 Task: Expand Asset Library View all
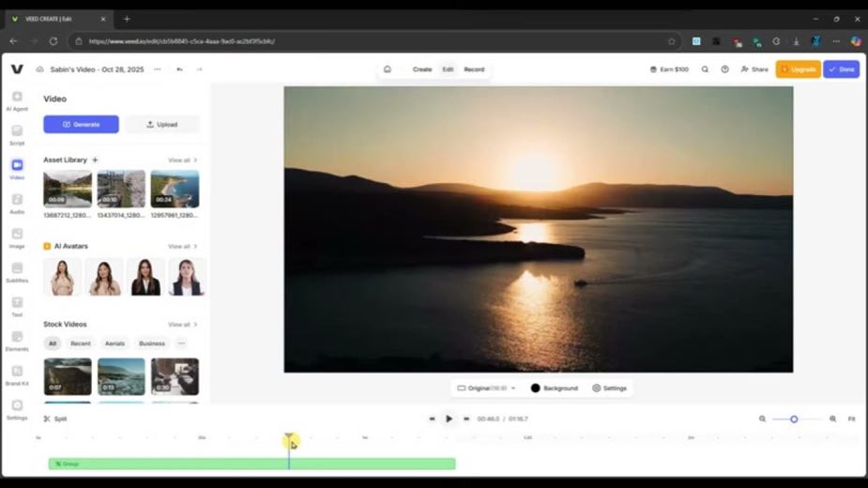point(183,160)
